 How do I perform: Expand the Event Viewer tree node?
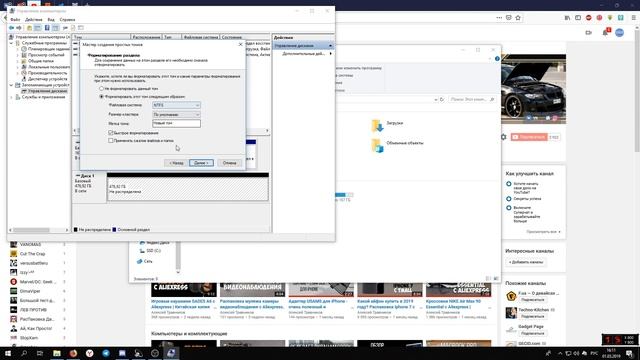tap(18, 55)
